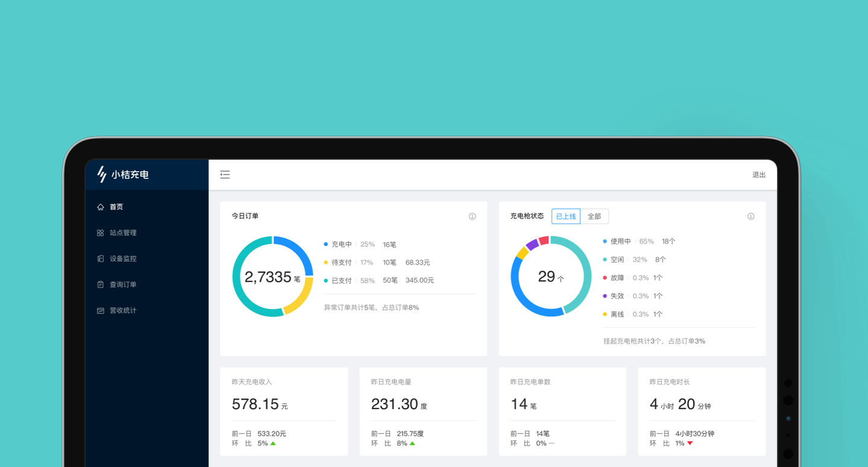Click the 退出 logout link
This screenshot has height=467, width=868.
point(759,175)
